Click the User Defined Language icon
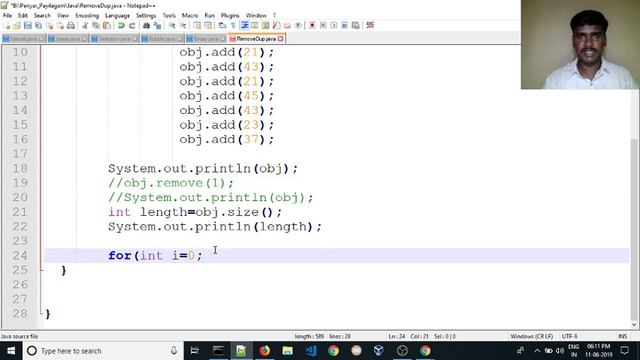The width and height of the screenshot is (640, 360). 255,25
